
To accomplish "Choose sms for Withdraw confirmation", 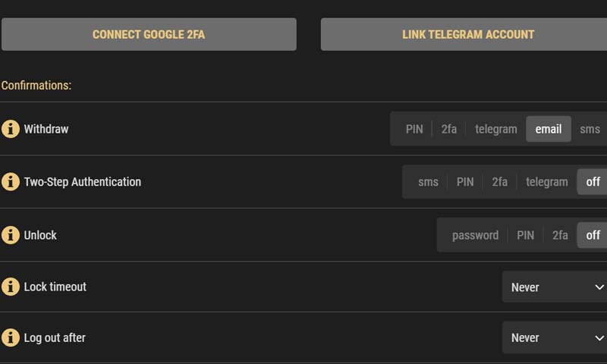I will tap(590, 129).
